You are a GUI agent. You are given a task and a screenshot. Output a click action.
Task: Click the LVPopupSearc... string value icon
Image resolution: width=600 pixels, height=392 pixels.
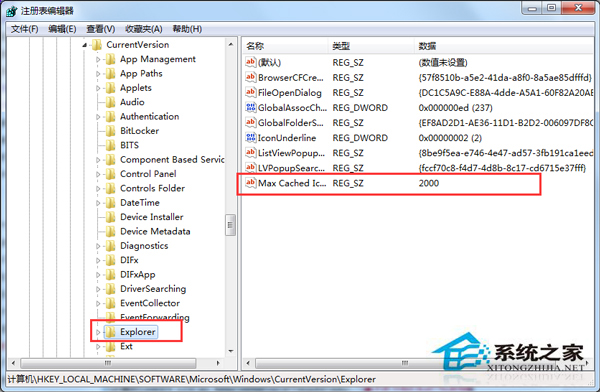coord(251,168)
